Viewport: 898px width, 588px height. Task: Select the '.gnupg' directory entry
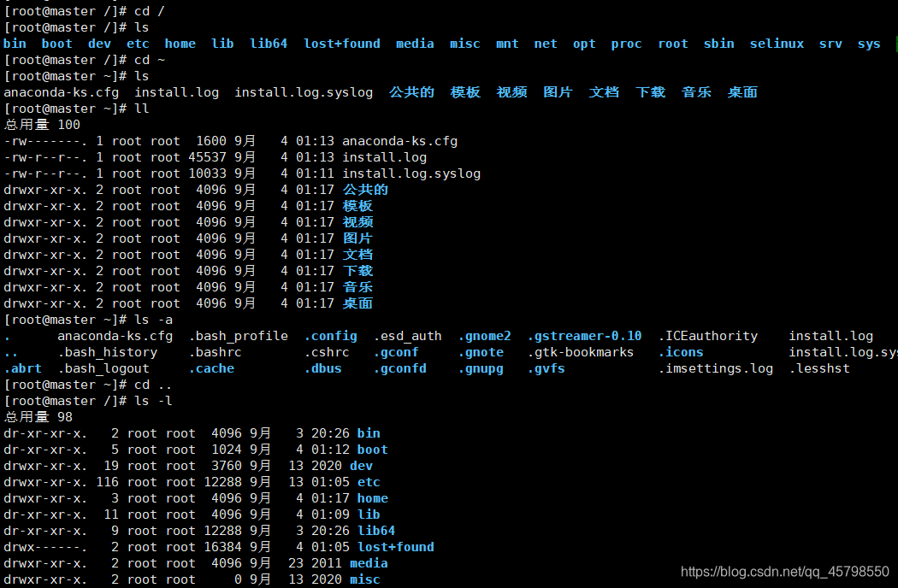(x=481, y=368)
